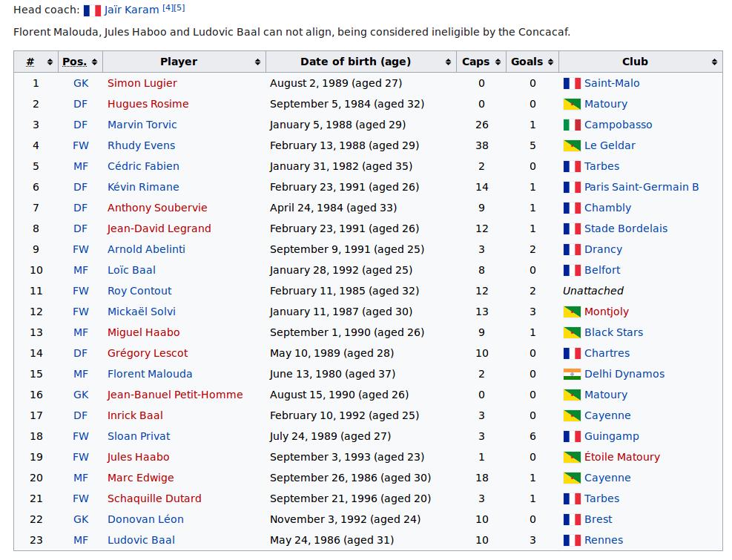The height and width of the screenshot is (560, 732).
Task: Open the Sloan Privat player link
Action: click(x=139, y=436)
